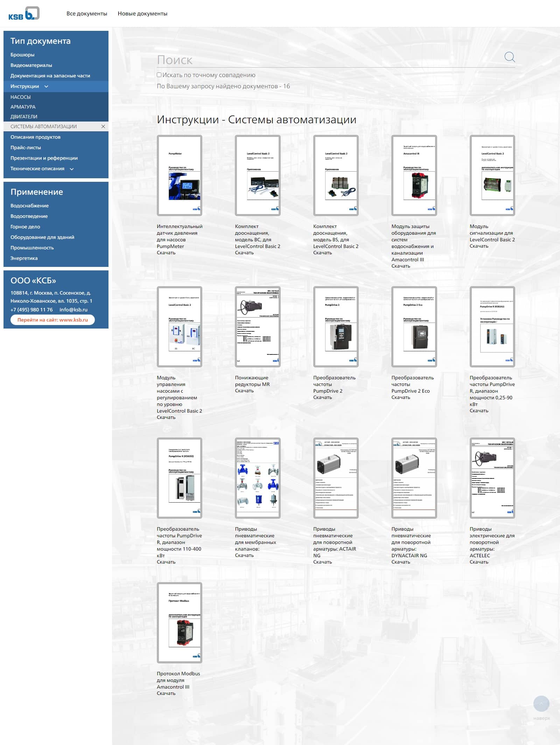Open Описания продуктов category
Image resolution: width=560 pixels, height=745 pixels.
[35, 137]
